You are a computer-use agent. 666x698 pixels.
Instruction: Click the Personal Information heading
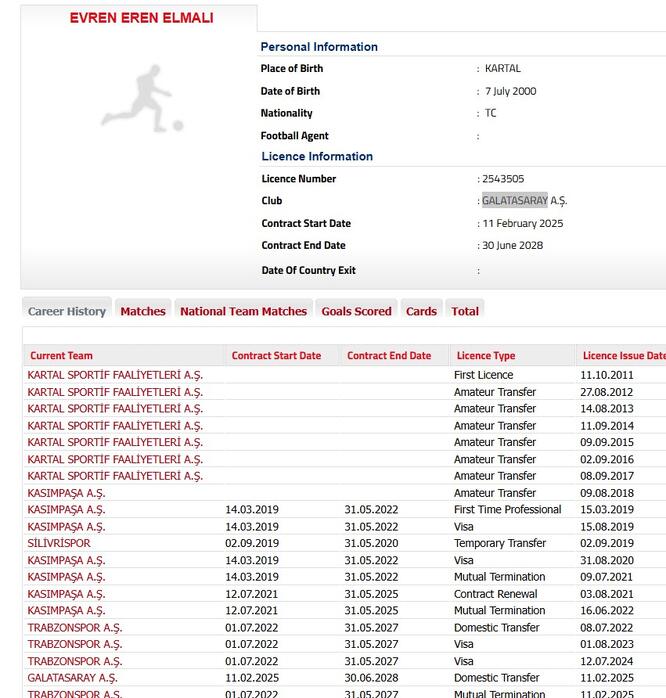(319, 47)
